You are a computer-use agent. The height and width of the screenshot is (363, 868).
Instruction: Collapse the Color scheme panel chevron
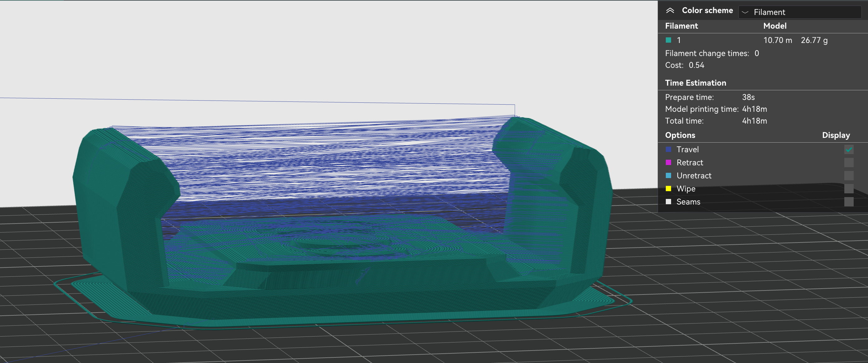coord(670,11)
